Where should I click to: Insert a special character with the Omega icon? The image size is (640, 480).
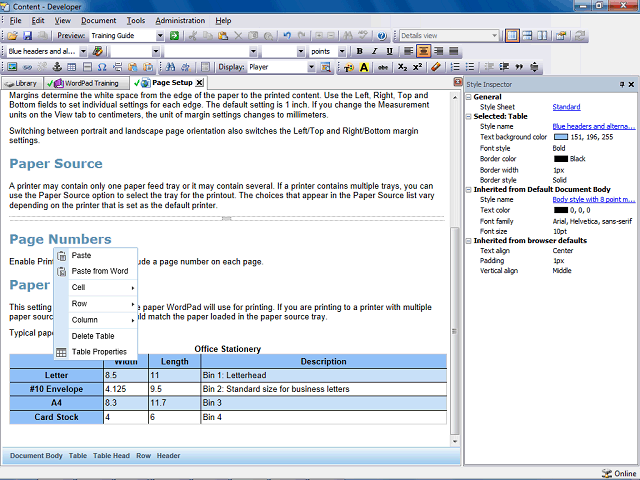coord(102,67)
